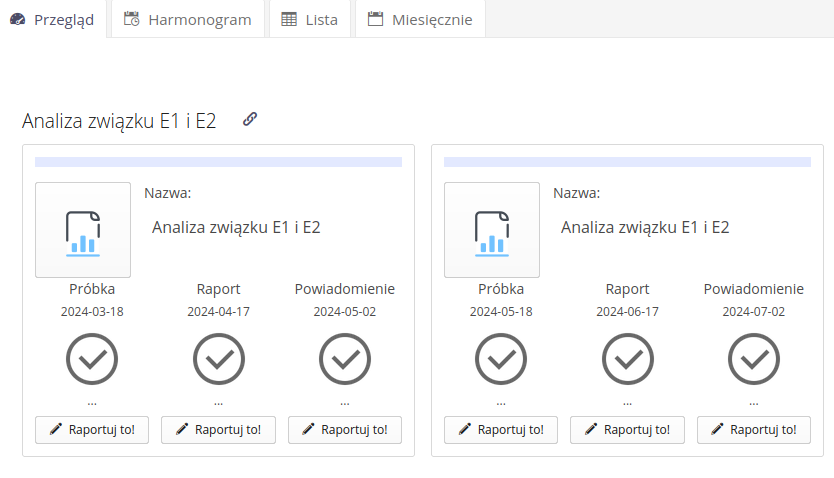Open the Przegląd tab
Screen dimensions: 834x478
click(x=53, y=19)
